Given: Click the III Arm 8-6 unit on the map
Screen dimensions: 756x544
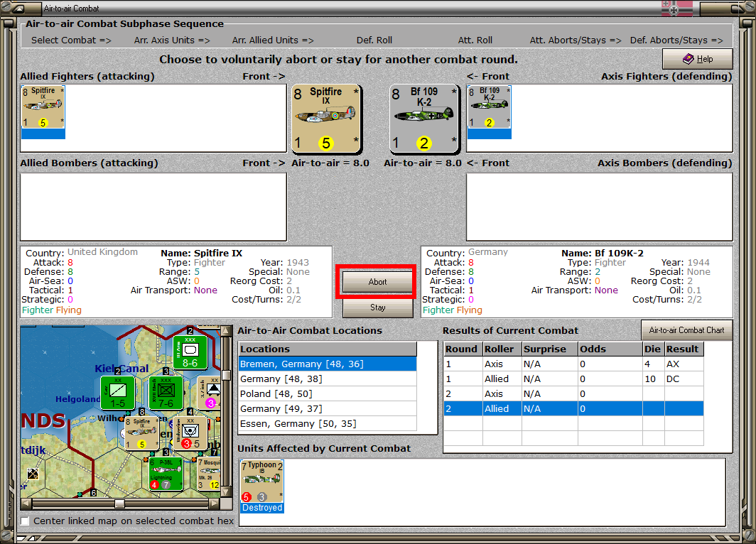Looking at the screenshot, I should click(x=190, y=353).
